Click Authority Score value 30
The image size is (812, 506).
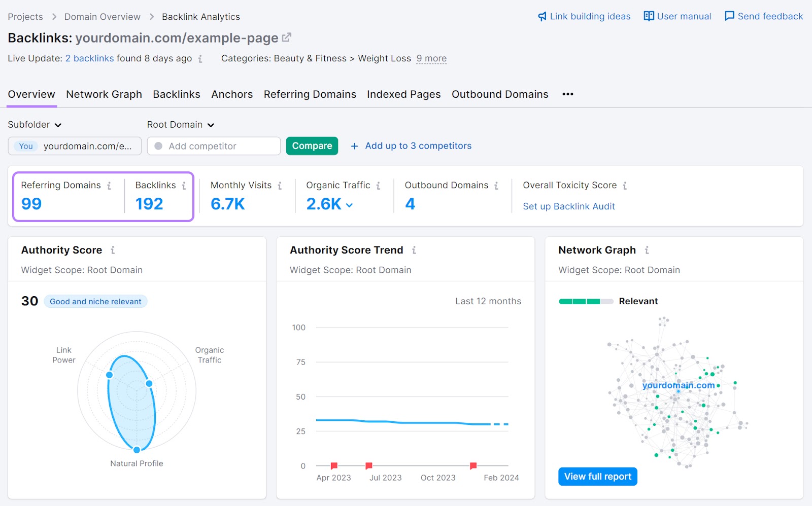30,301
